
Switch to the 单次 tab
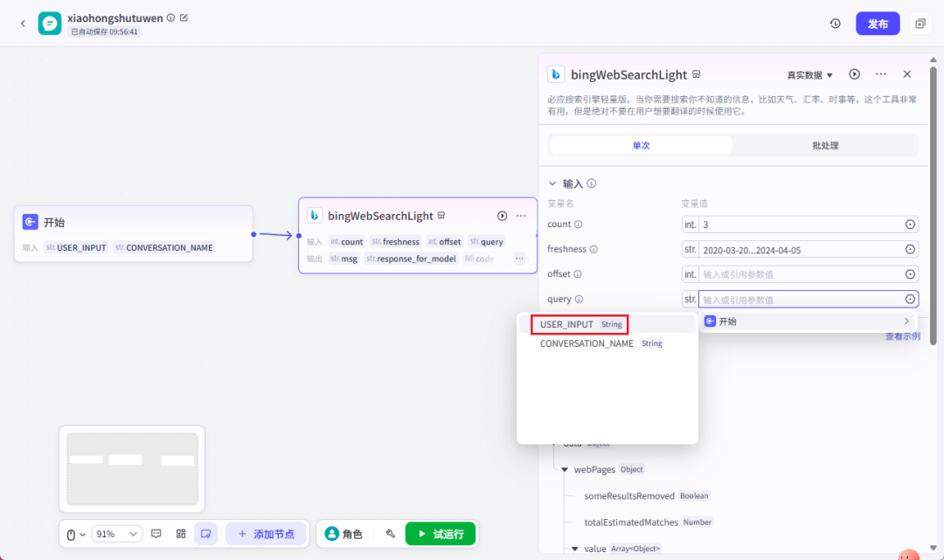(642, 146)
